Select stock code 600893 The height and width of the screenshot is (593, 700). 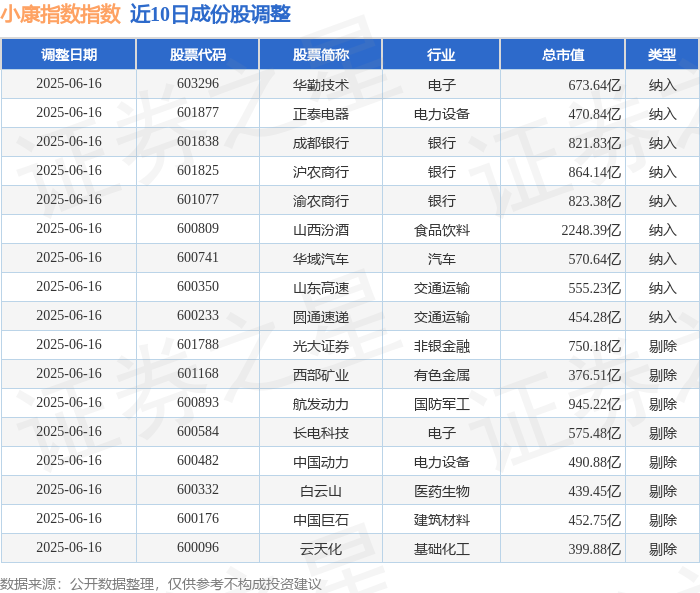click(198, 403)
